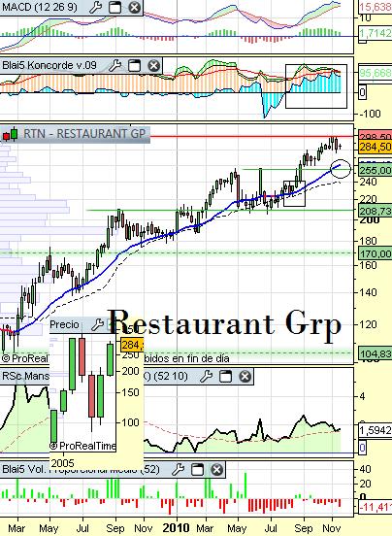Maximize the RSc Mansfield panel
The image size is (392, 536).
click(225, 377)
